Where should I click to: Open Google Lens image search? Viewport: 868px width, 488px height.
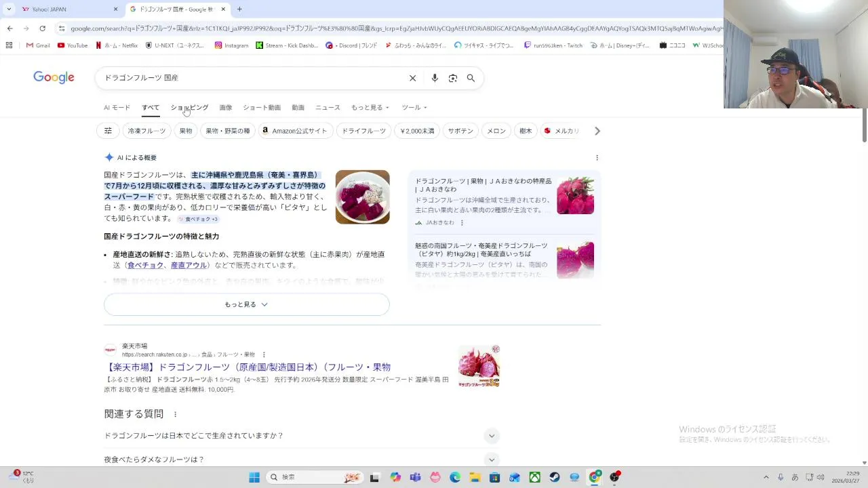(x=453, y=78)
